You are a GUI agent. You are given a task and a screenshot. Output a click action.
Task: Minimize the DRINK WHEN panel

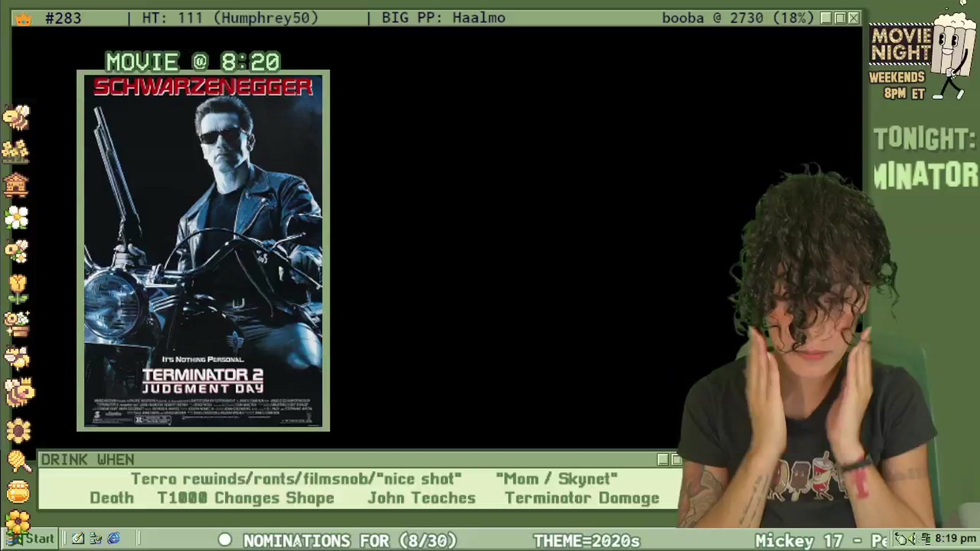pos(663,460)
